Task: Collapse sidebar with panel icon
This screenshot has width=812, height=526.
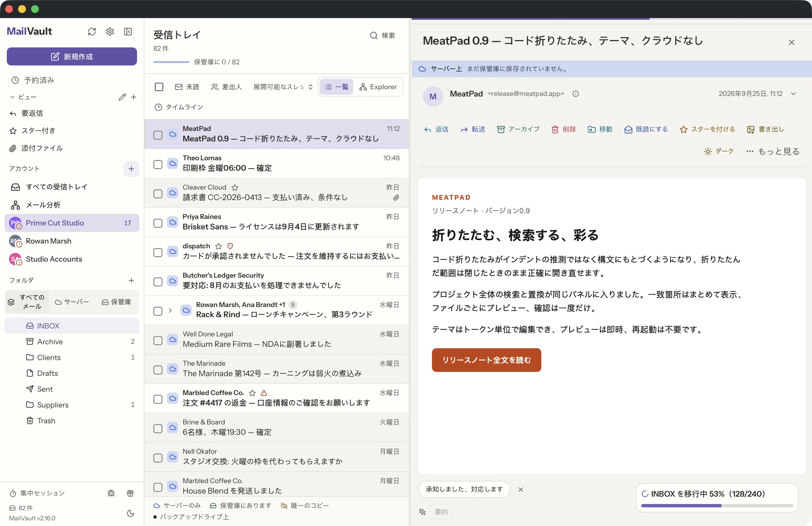Action: [128, 32]
